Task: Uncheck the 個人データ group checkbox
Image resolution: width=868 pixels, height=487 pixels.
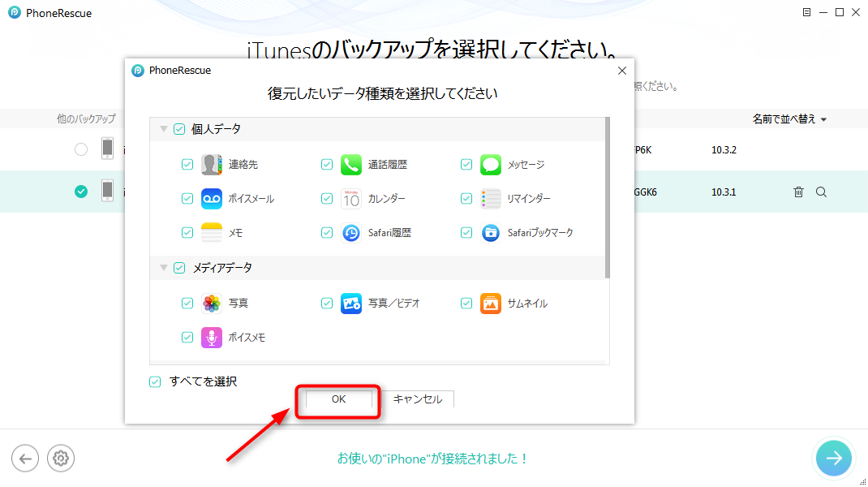Action: coord(179,129)
